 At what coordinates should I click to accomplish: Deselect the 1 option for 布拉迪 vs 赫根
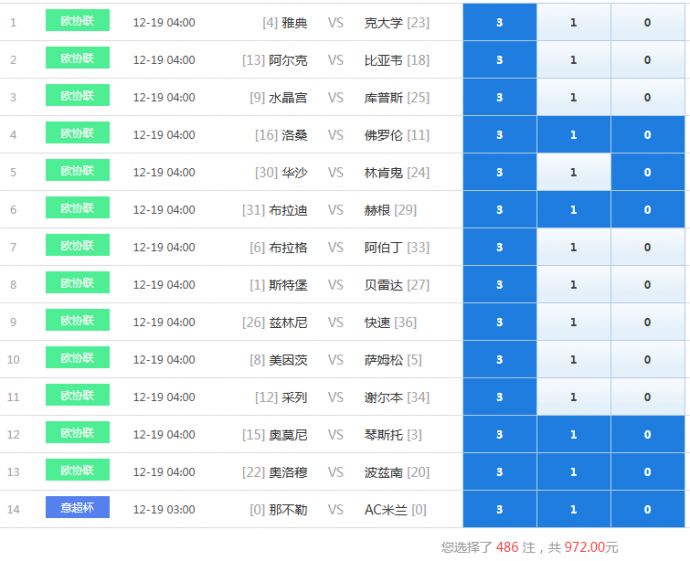pyautogui.click(x=573, y=210)
